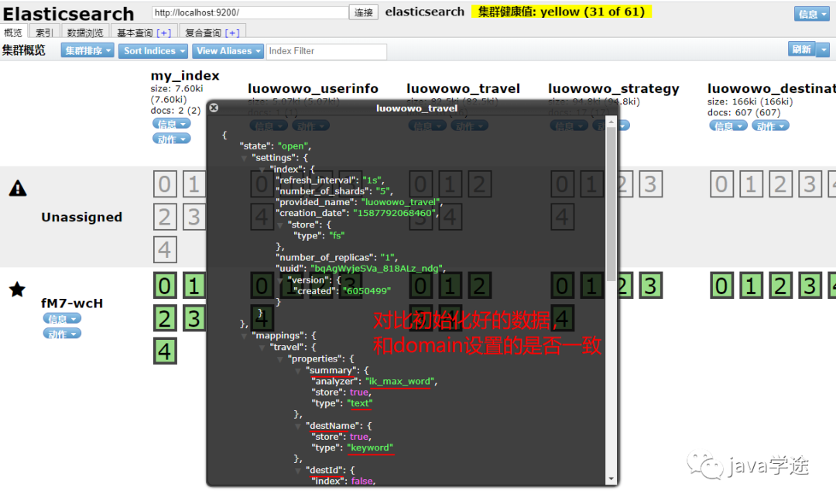Focus the Index Filter input
836x504 pixels.
pyautogui.click(x=327, y=51)
